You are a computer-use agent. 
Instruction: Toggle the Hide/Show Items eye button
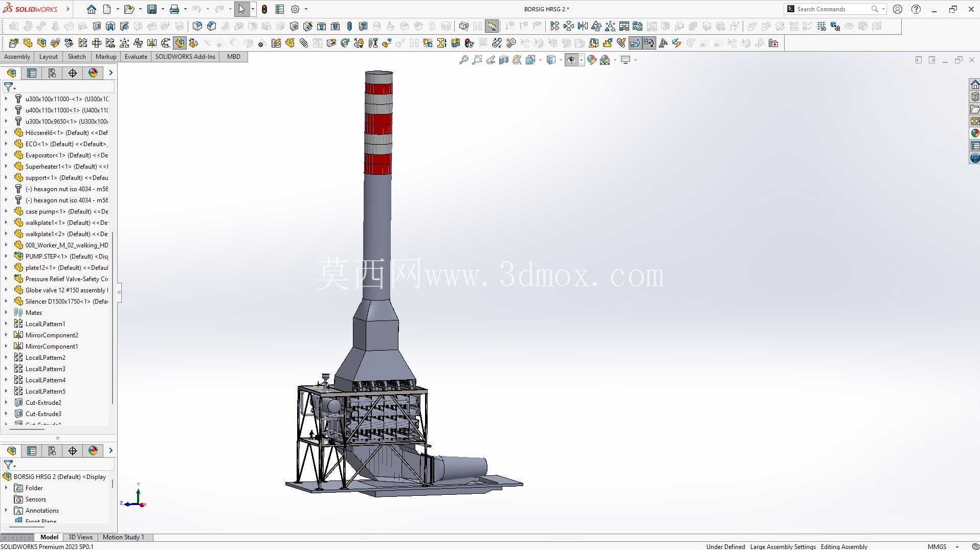(x=571, y=60)
